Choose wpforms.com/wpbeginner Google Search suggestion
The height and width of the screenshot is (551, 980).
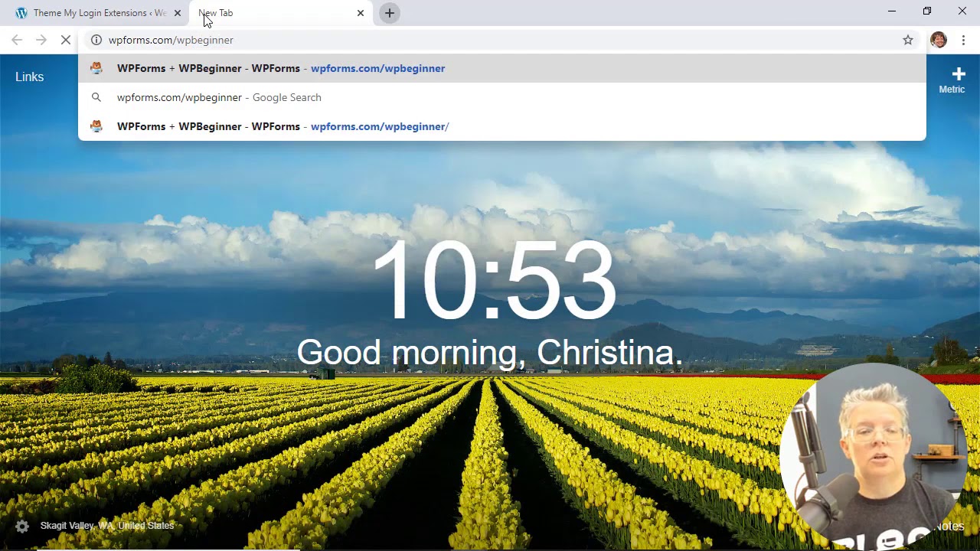tap(502, 97)
